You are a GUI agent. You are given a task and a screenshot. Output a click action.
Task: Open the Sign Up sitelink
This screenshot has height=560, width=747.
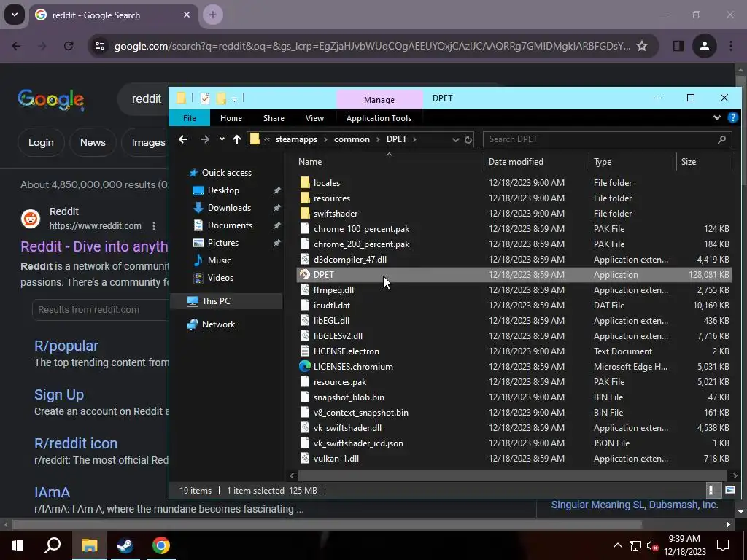59,394
